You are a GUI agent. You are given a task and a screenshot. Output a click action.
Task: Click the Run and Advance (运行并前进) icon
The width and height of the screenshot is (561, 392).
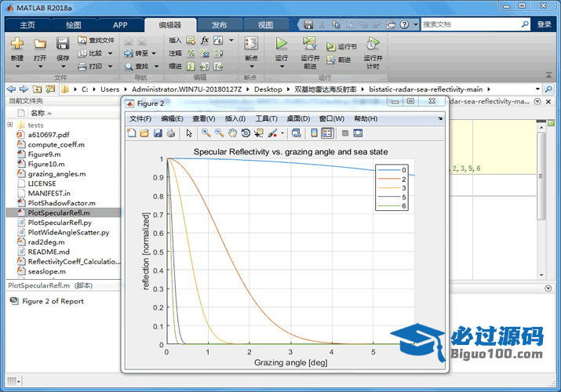pyautogui.click(x=310, y=44)
